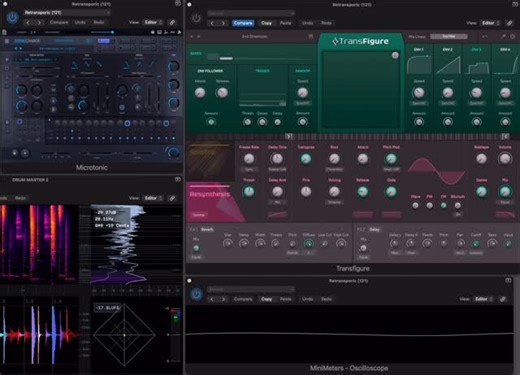Image resolution: width=520 pixels, height=375 pixels.
Task: Open the View Editor dropdown in Microtonic window
Action: pos(153,22)
